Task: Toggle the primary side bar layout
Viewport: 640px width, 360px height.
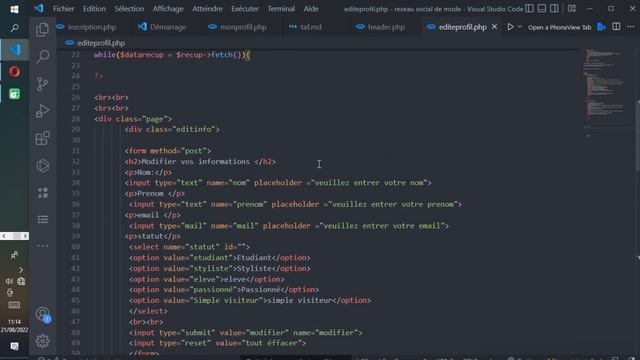Action: (x=529, y=8)
